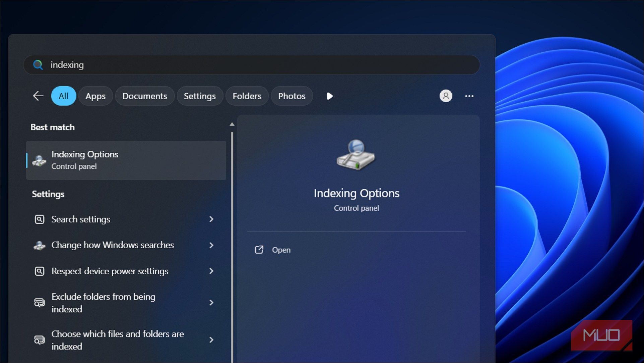Screen dimensions: 644x363
Task: Switch to the Apps filter tab
Action: click(95, 96)
